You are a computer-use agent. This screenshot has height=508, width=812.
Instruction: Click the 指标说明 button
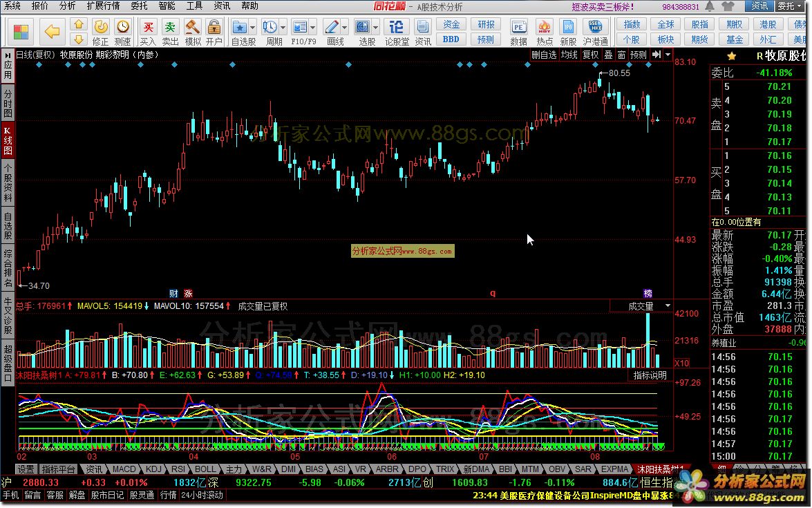click(650, 375)
